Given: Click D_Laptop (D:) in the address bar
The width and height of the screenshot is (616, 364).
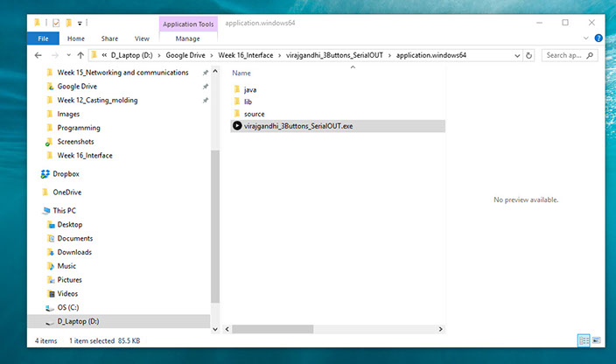Looking at the screenshot, I should [131, 55].
